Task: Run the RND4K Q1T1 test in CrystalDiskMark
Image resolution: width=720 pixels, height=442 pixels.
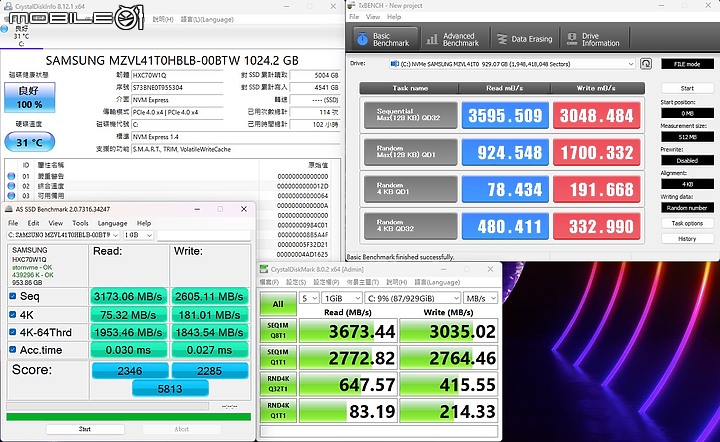Action: pos(278,411)
